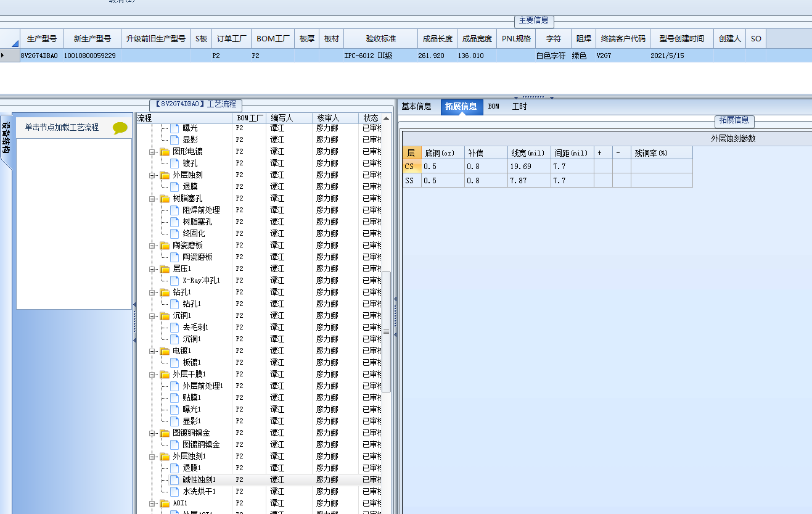Image resolution: width=812 pixels, height=514 pixels.
Task: Click the document icon beside 曝光
Action: coord(174,128)
